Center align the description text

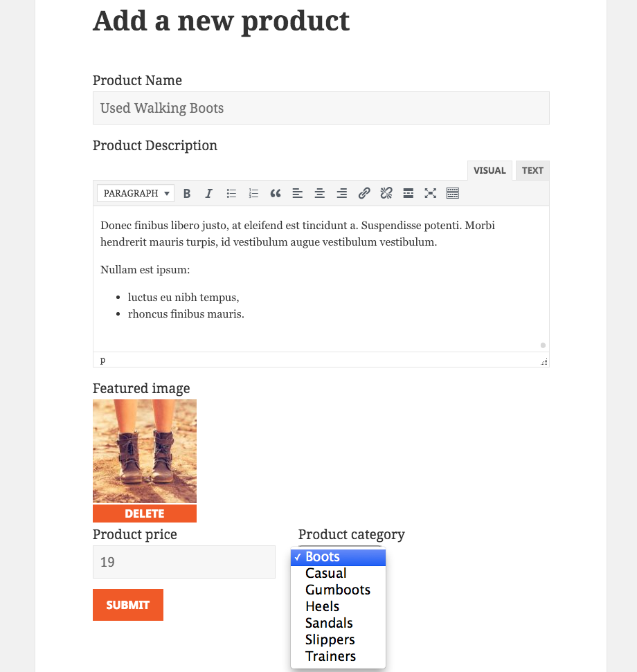click(x=320, y=193)
